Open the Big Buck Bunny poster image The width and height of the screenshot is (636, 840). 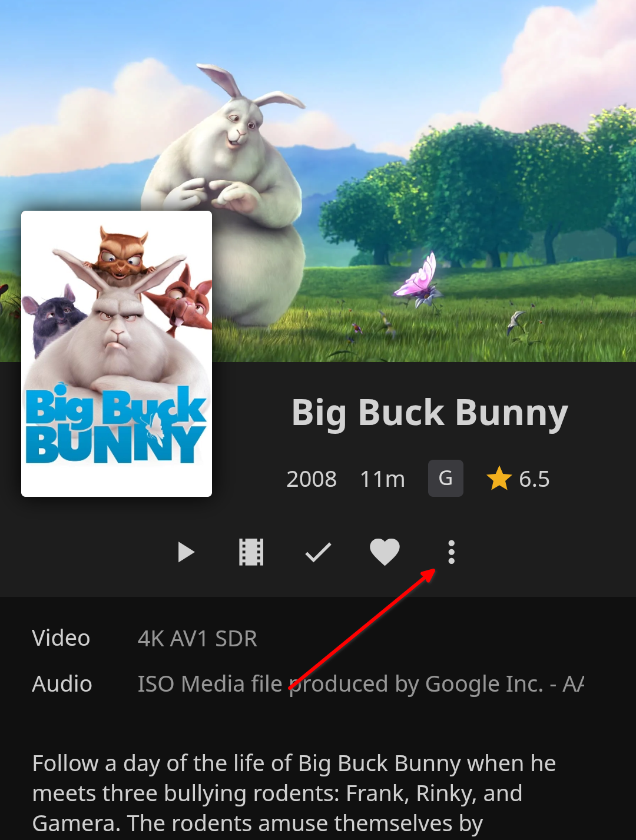[x=117, y=354]
